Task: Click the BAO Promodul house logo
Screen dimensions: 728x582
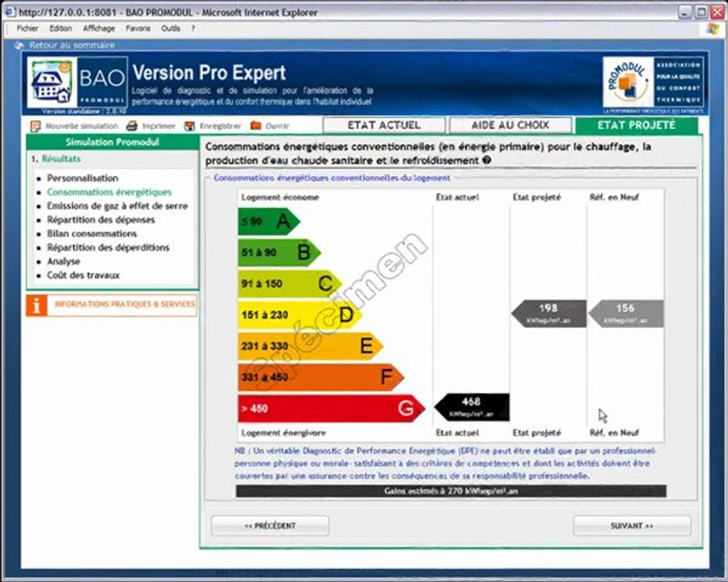Action: coord(77,82)
